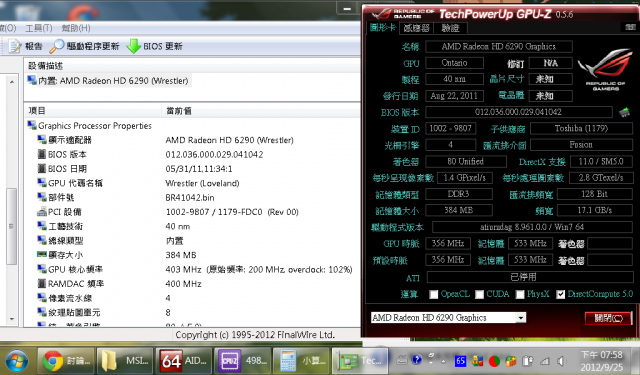Select the 圖形卡 tab in GPU-Z

click(382, 27)
